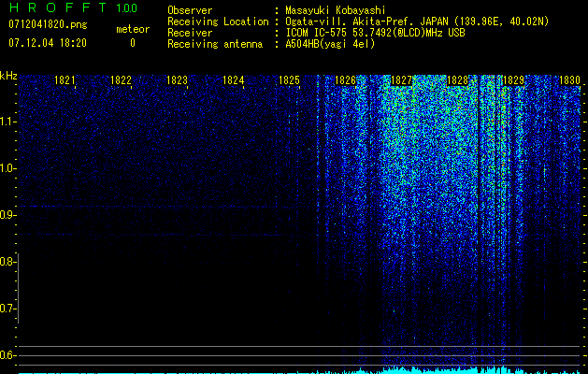This screenshot has height=374, width=588.
Task: Click the 1830 time marker
Action: coord(569,80)
